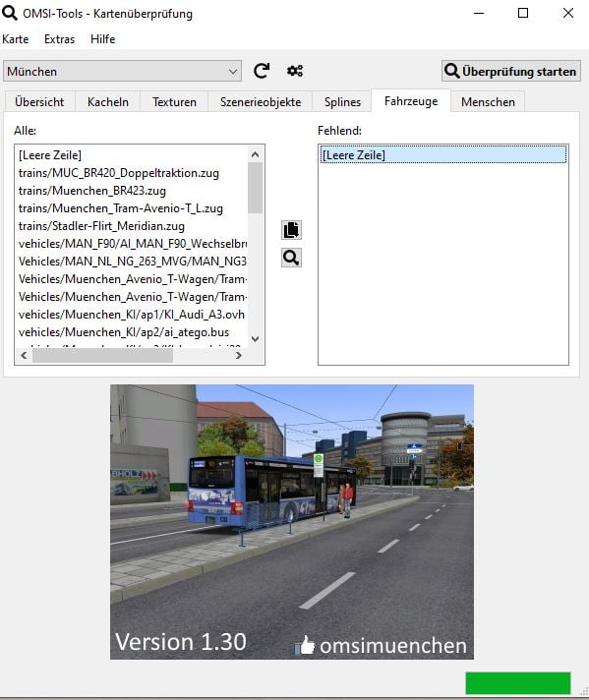Select trains/Muenchen_BR423.zug in the list

click(x=92, y=191)
